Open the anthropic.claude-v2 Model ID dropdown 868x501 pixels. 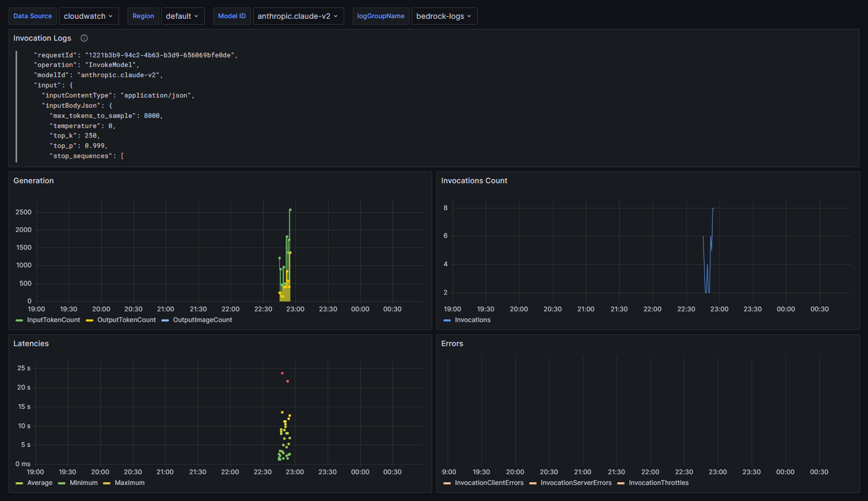click(x=298, y=16)
